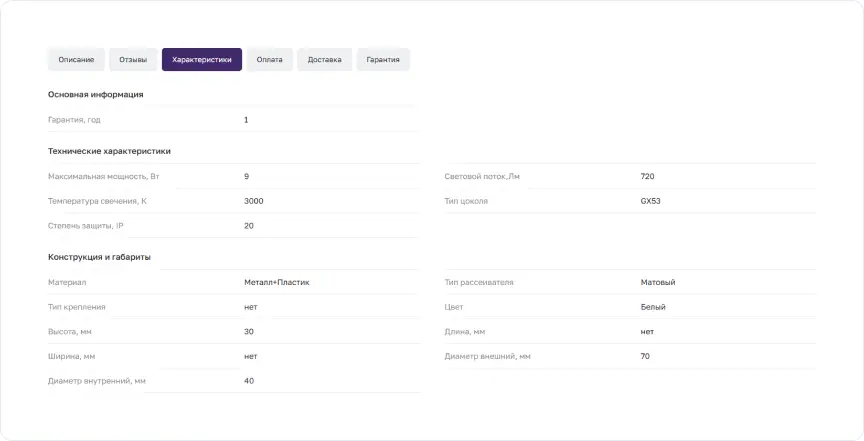The image size is (864, 441).
Task: Click the Диаметр внешний, мм label
Action: click(x=488, y=356)
